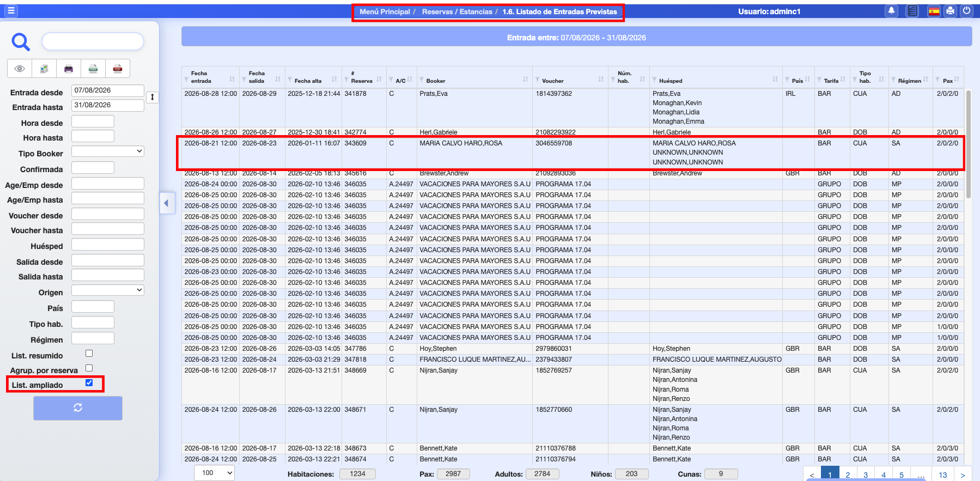Sort the table by Fecha alta
This screenshot has height=481, width=980.
(334, 80)
